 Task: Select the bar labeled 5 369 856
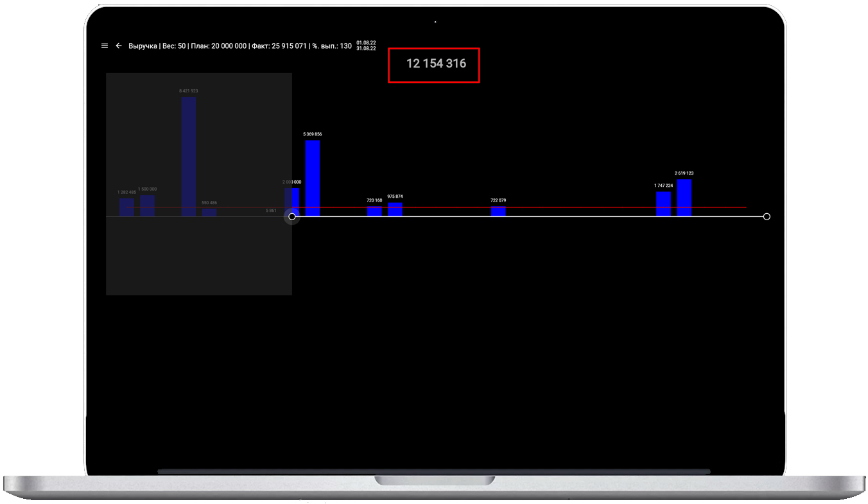pos(313,178)
